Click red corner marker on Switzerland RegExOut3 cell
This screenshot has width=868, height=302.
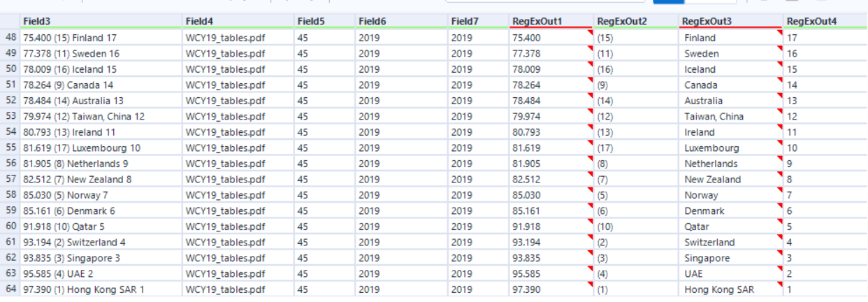pyautogui.click(x=779, y=238)
